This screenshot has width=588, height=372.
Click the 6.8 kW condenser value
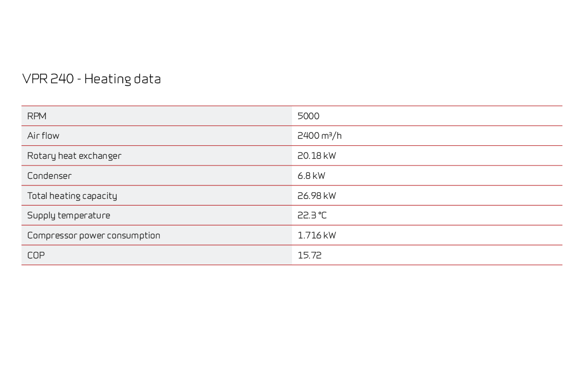tap(311, 176)
